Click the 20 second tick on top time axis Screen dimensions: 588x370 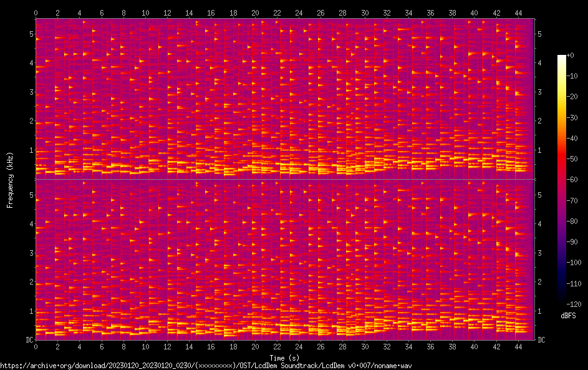pos(255,12)
